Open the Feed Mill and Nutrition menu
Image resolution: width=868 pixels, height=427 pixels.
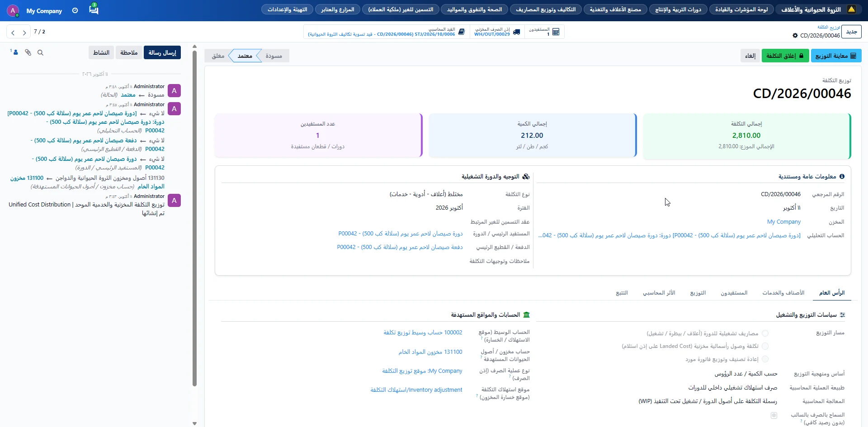[615, 9]
